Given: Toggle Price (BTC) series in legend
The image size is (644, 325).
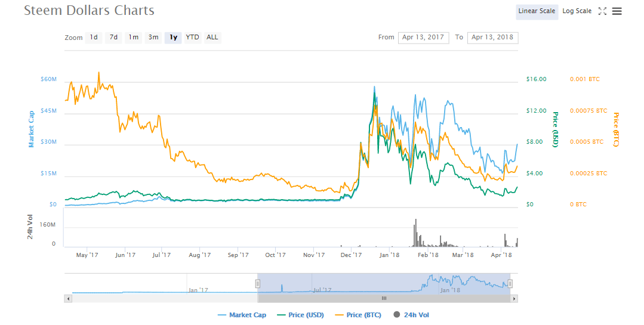Looking at the screenshot, I should [x=359, y=315].
